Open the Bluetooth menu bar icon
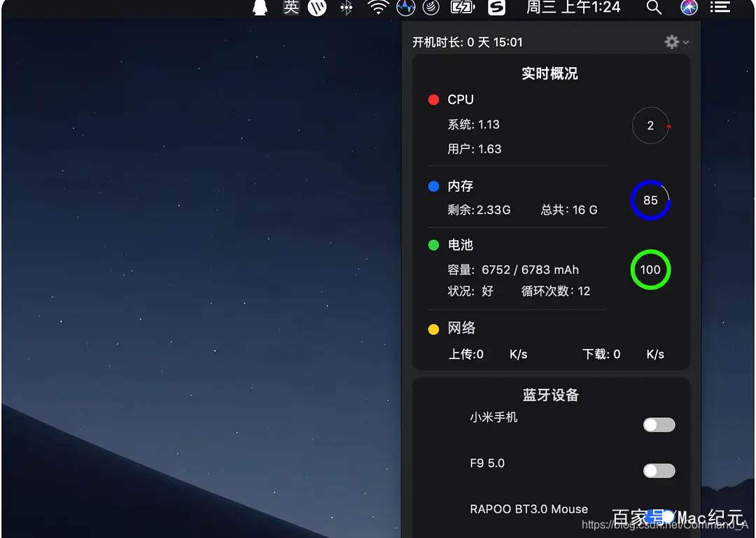Screen dimensions: 756x538 coord(346,7)
